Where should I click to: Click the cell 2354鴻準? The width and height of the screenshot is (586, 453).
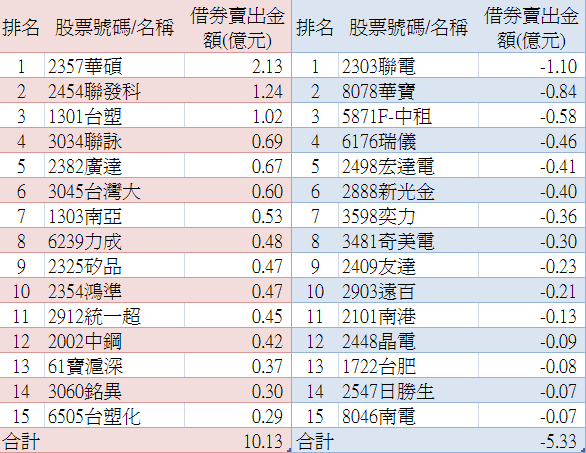click(114, 291)
